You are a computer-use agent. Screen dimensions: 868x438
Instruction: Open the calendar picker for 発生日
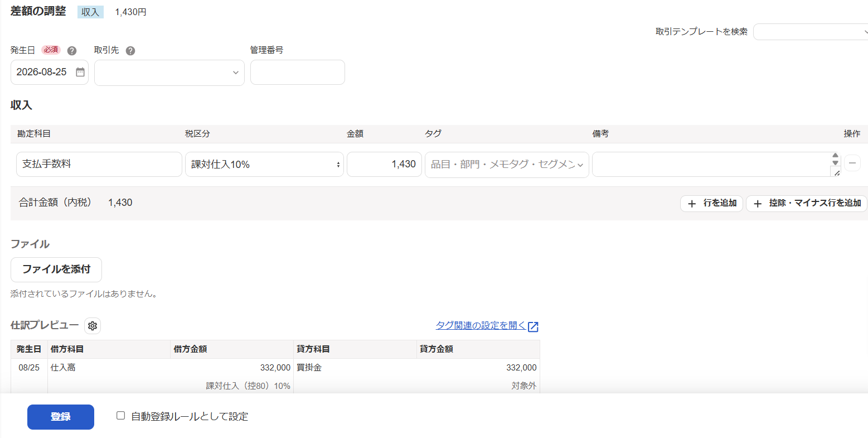pyautogui.click(x=80, y=72)
